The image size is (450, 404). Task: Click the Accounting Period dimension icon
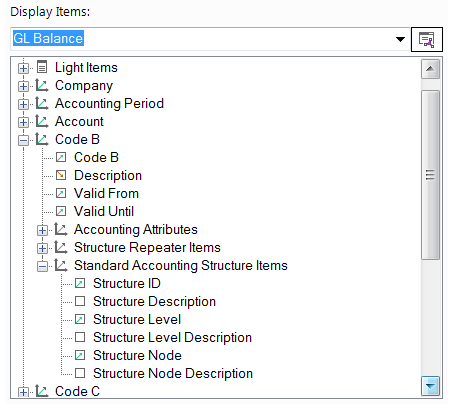pos(42,103)
